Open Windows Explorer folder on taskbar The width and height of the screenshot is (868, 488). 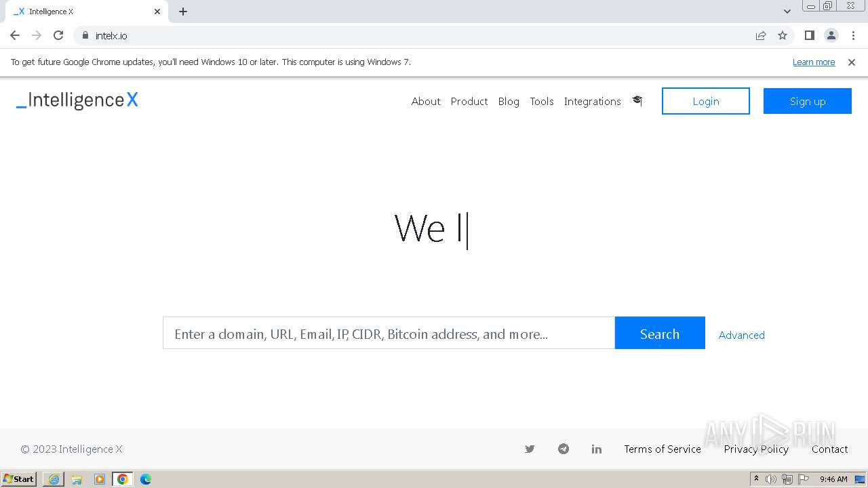[77, 479]
